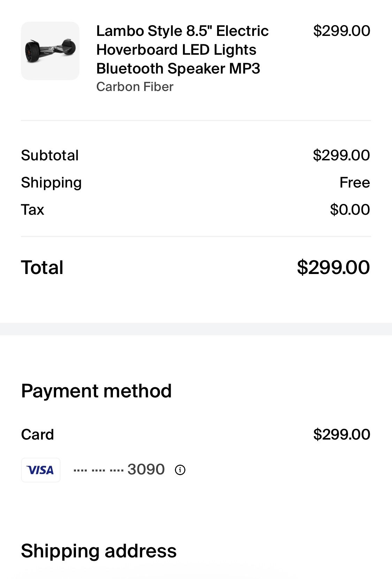Click the Subtotal amount of $299.00
The height and width of the screenshot is (579, 392).
click(341, 155)
